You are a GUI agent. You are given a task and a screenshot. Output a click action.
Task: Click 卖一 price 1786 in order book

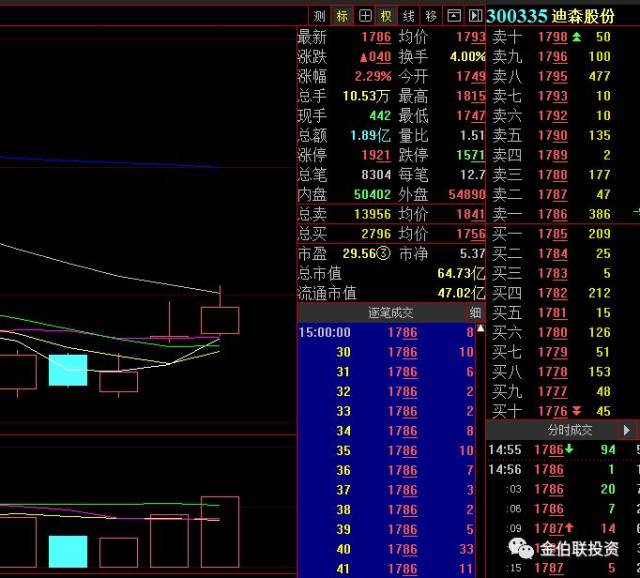552,214
